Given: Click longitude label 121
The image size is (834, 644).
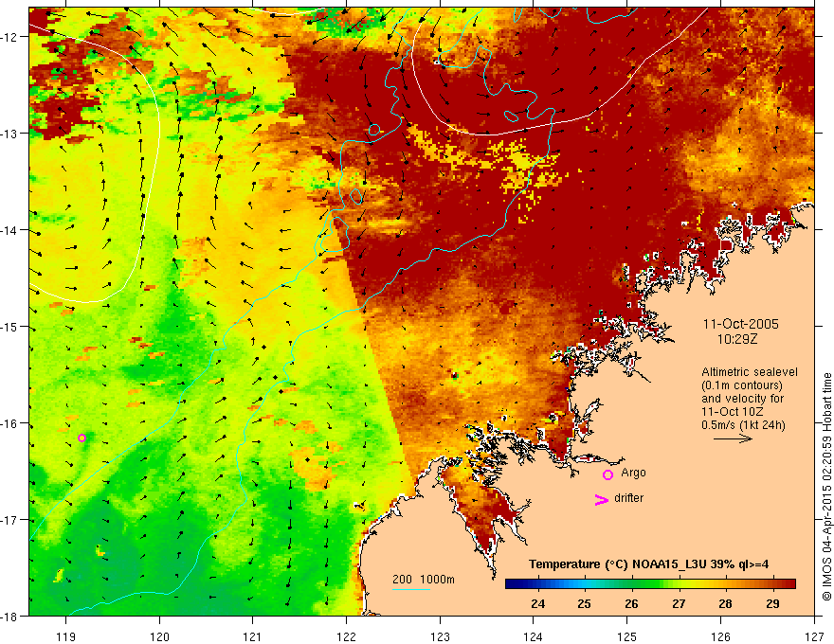Looking at the screenshot, I should pos(252,636).
